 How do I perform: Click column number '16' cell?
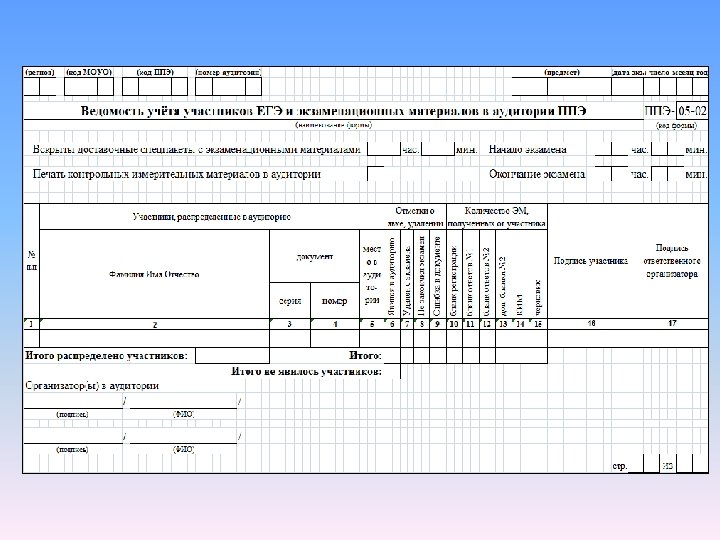(592, 323)
